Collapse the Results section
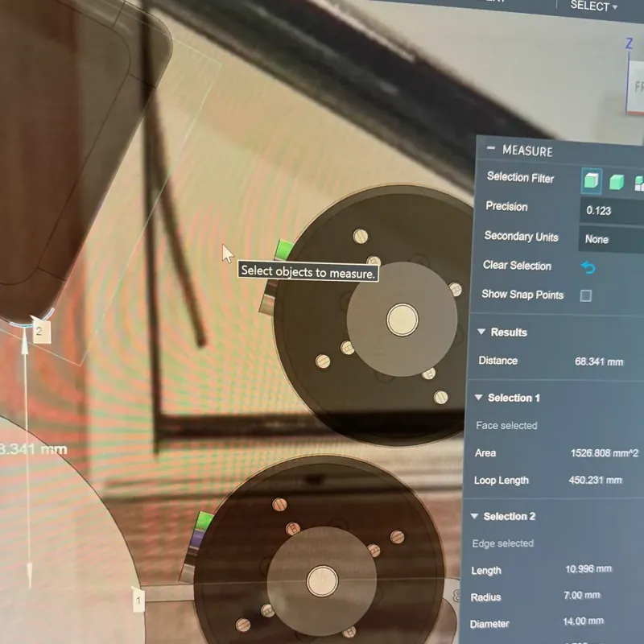Viewport: 644px width, 644px height. pyautogui.click(x=481, y=332)
